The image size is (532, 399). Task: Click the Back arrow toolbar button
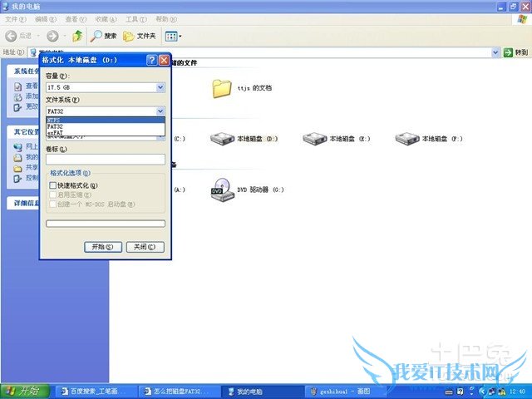coord(11,36)
